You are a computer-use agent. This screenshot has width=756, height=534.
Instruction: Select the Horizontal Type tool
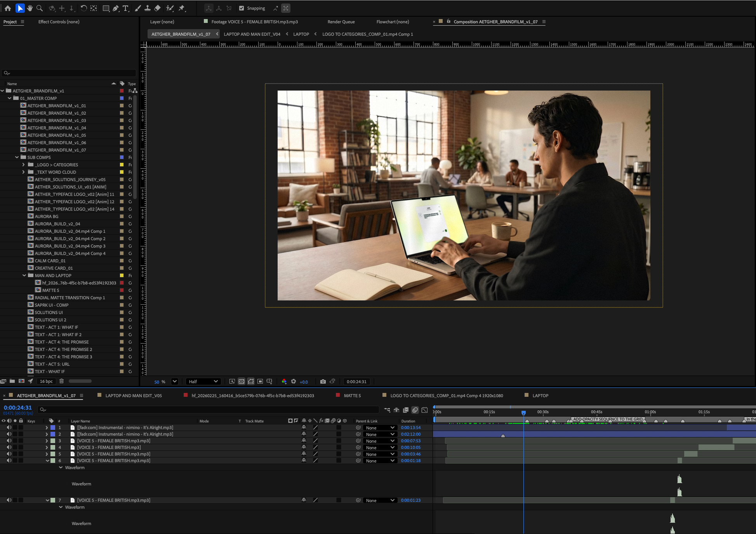125,8
